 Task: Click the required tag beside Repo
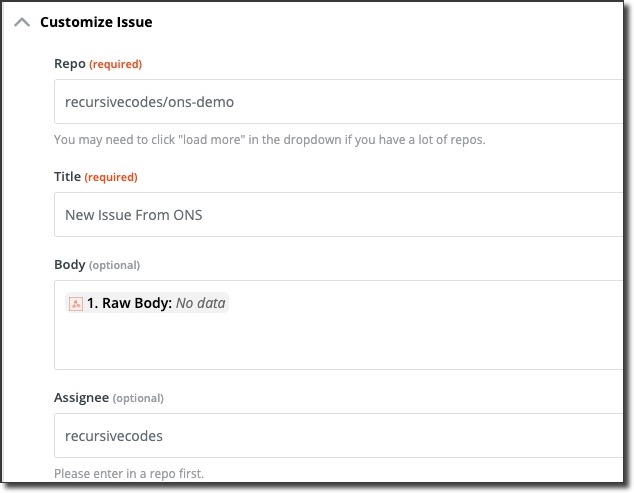point(116,65)
